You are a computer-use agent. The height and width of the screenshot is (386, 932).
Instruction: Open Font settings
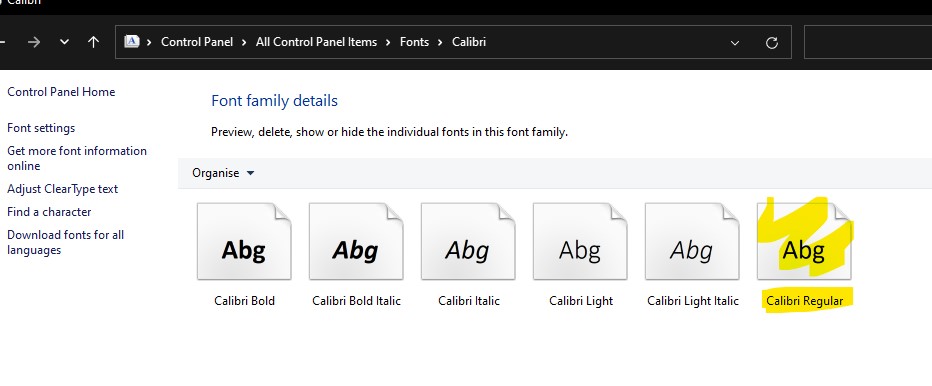(x=41, y=128)
